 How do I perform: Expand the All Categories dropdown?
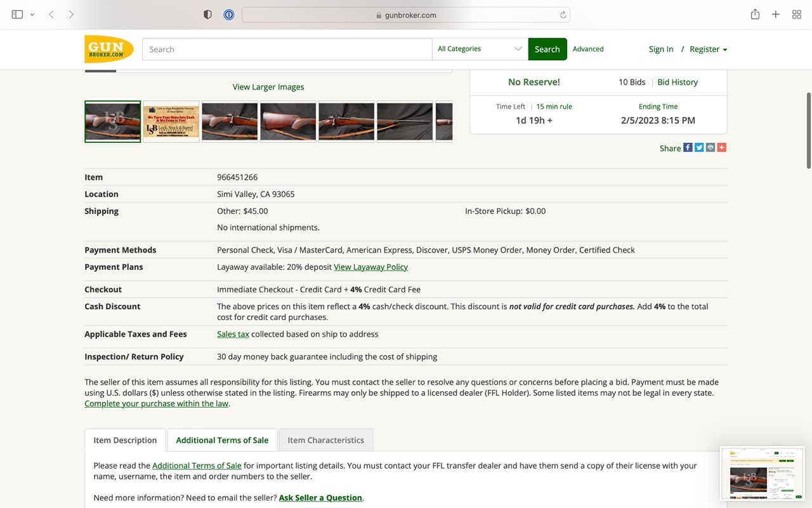tap(480, 49)
